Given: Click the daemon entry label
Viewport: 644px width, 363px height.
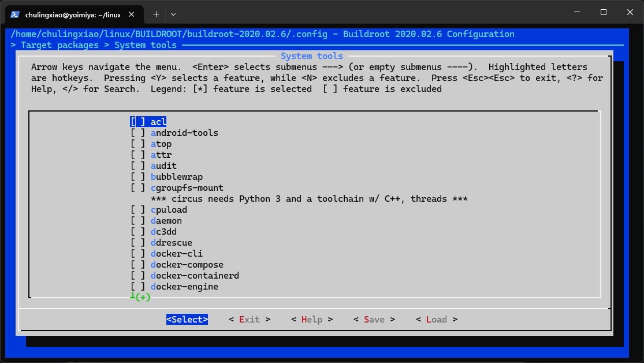Looking at the screenshot, I should tap(166, 221).
